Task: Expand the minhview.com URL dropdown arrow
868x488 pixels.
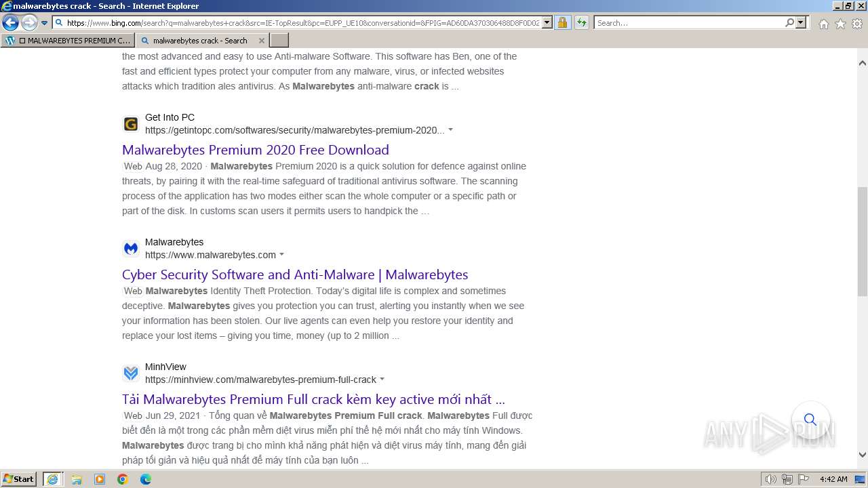Action: coord(382,379)
